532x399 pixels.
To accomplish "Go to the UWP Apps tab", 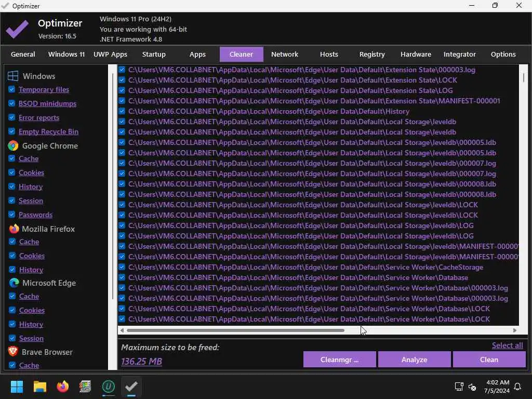I will 110,54.
